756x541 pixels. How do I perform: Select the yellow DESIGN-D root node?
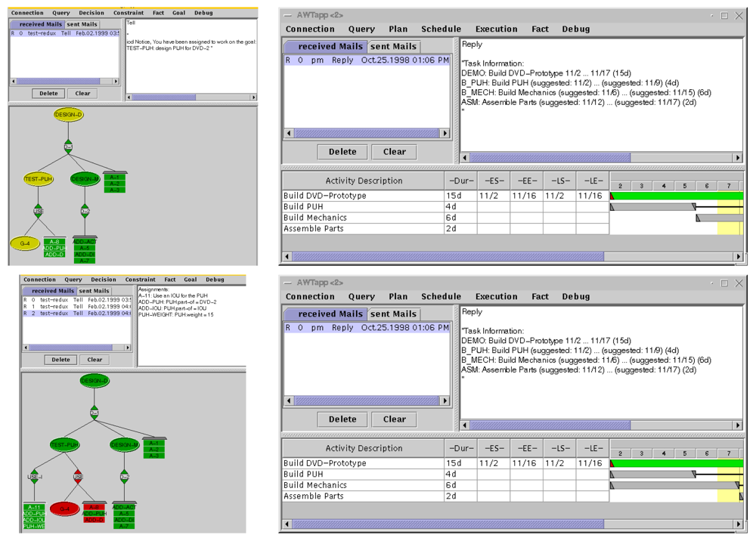coord(68,115)
